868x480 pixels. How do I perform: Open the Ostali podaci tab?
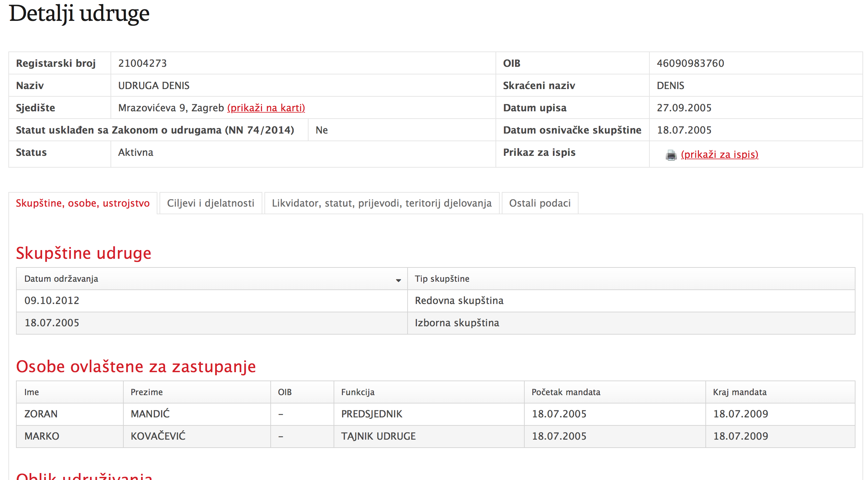point(540,203)
